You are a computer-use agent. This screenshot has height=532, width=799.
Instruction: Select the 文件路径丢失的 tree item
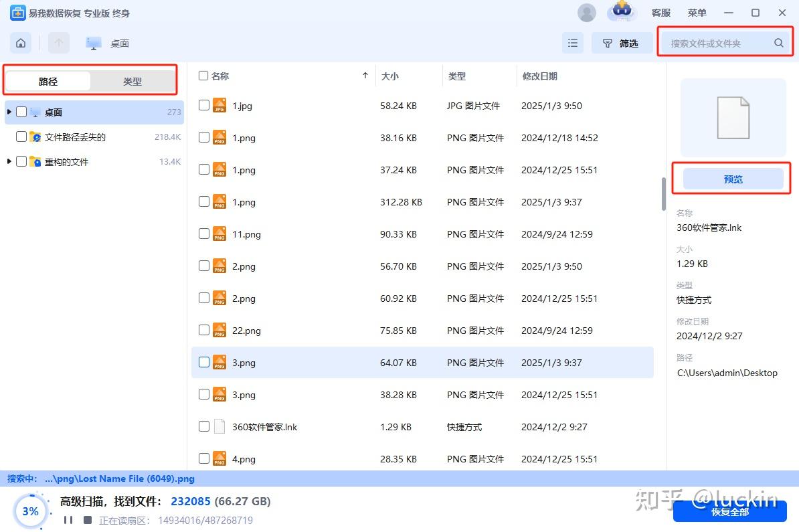(x=94, y=137)
